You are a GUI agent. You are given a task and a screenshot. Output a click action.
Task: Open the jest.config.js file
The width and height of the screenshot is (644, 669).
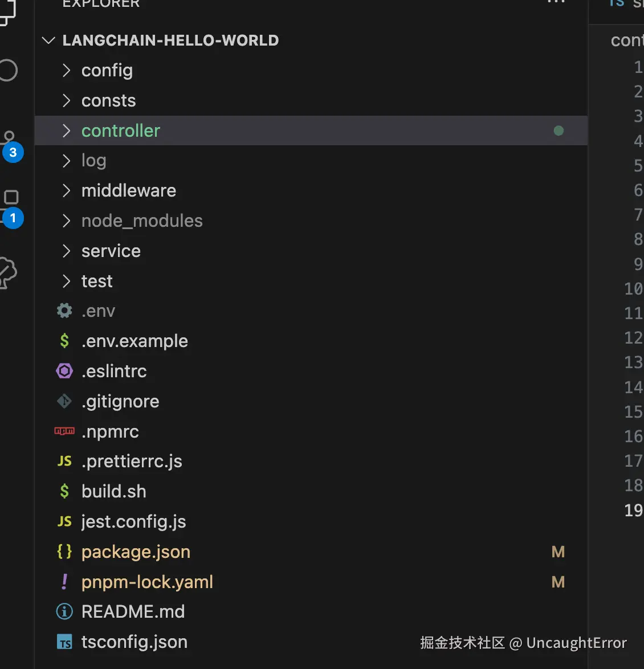click(x=133, y=521)
